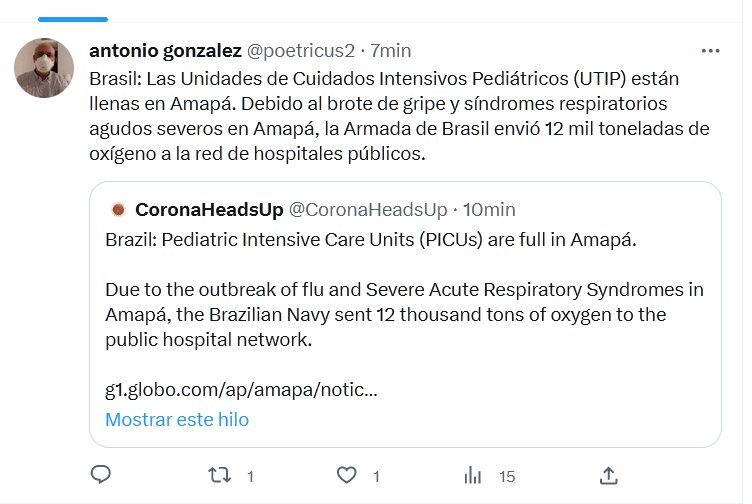The image size is (752, 504).
Task: Open antonio gonzalez's profile picture
Action: (44, 68)
